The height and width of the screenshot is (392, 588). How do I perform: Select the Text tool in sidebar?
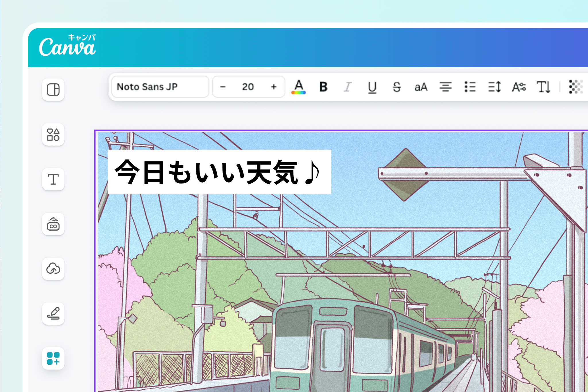click(53, 179)
